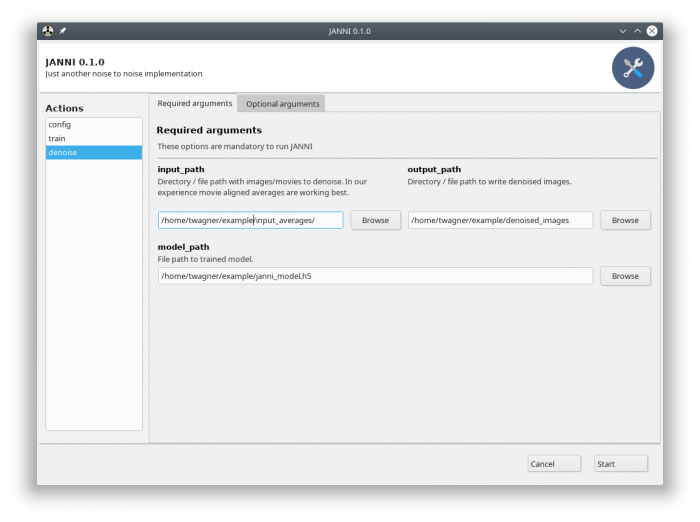Click the 'Required arguments' heading text

point(209,130)
